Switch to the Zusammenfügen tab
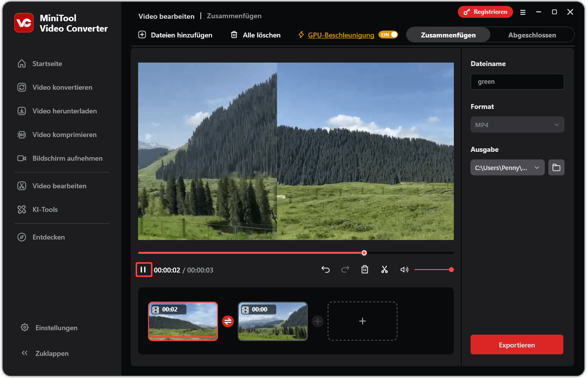The image size is (588, 378). pos(448,35)
